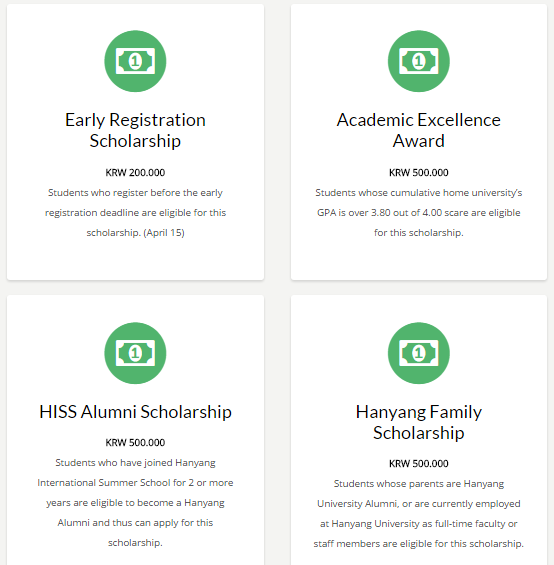Click the 'Students who register before' line

click(135, 193)
